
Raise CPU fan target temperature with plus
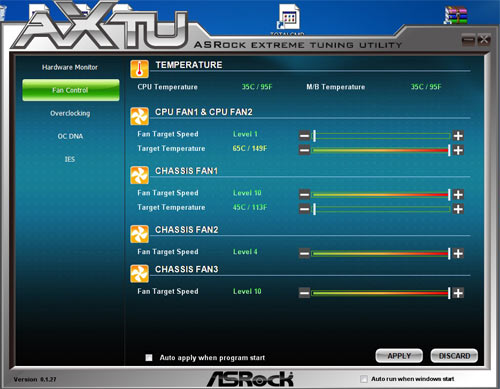[x=458, y=150]
